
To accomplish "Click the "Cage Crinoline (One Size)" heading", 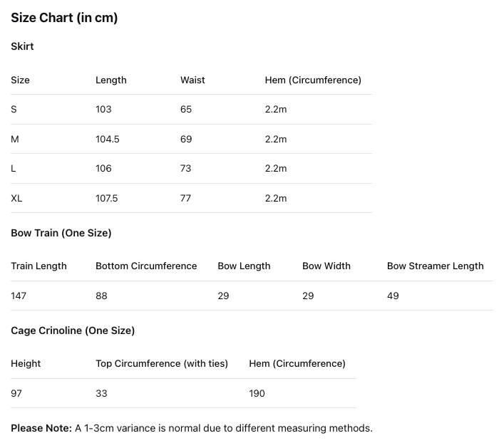I will click(x=73, y=330).
